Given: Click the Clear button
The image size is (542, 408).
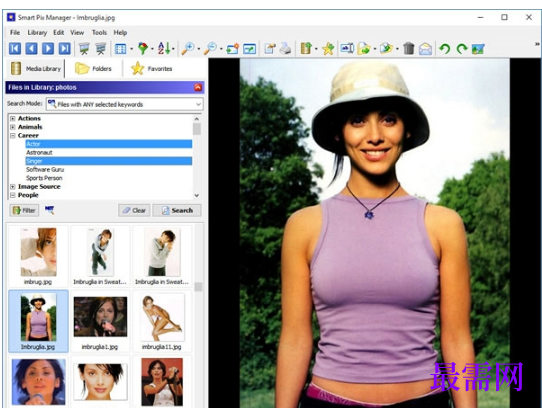Looking at the screenshot, I should [134, 210].
